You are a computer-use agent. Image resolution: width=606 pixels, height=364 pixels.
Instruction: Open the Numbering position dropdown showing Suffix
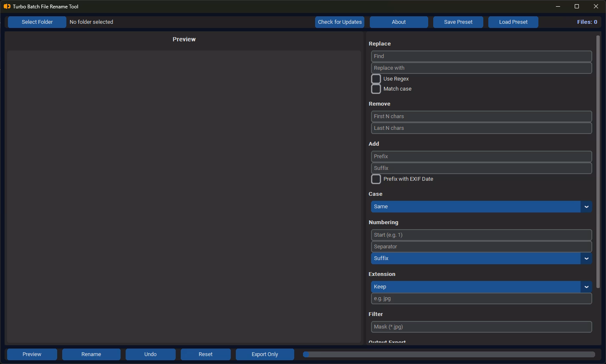(x=482, y=258)
